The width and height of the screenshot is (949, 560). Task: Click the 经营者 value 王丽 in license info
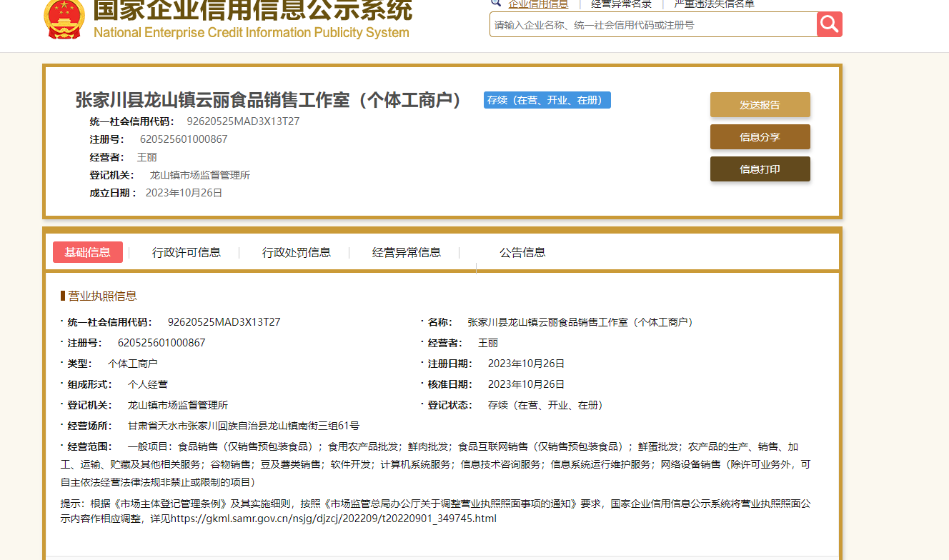488,343
